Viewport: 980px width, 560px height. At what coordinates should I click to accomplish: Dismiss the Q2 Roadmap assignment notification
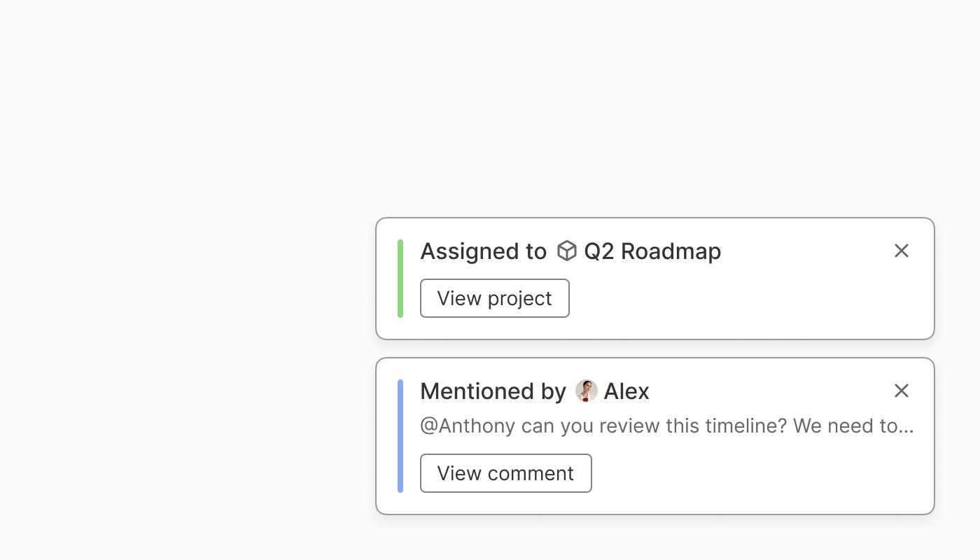pyautogui.click(x=902, y=251)
